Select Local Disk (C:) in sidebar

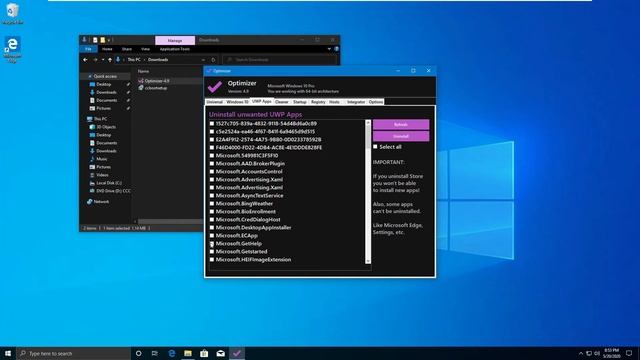click(x=109, y=183)
